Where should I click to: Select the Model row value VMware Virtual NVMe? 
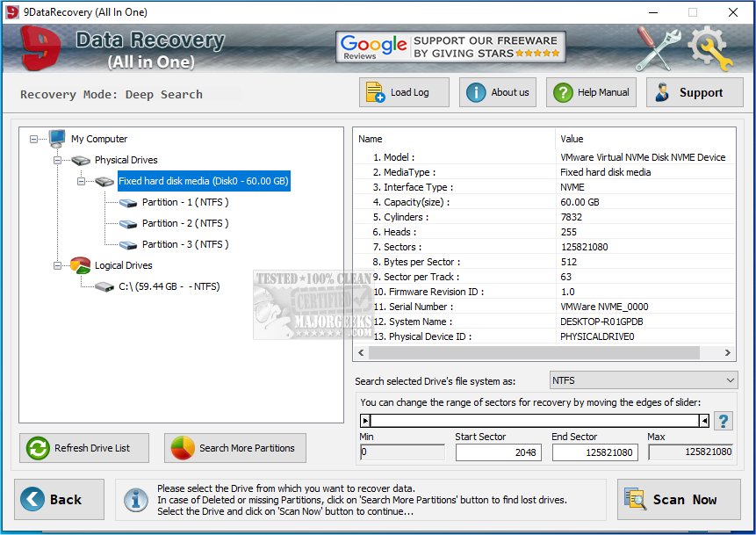[643, 157]
